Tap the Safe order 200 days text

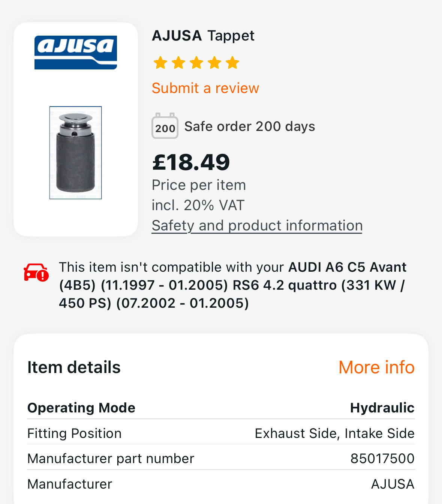[249, 126]
